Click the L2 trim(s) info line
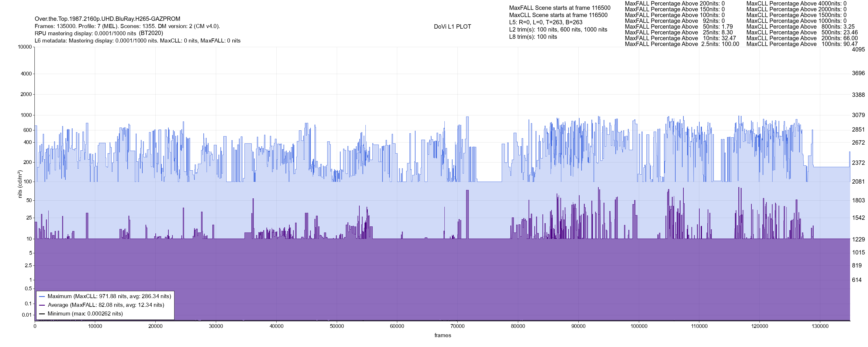Image resolution: width=868 pixels, height=347 pixels. tap(558, 30)
